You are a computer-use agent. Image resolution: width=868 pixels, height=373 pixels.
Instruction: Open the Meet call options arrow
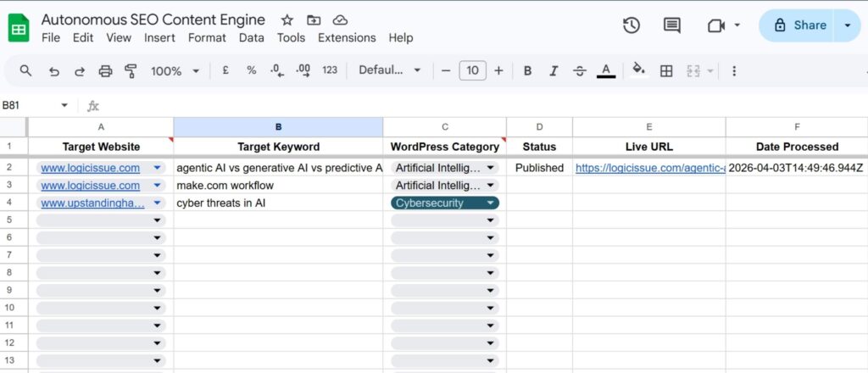point(737,25)
